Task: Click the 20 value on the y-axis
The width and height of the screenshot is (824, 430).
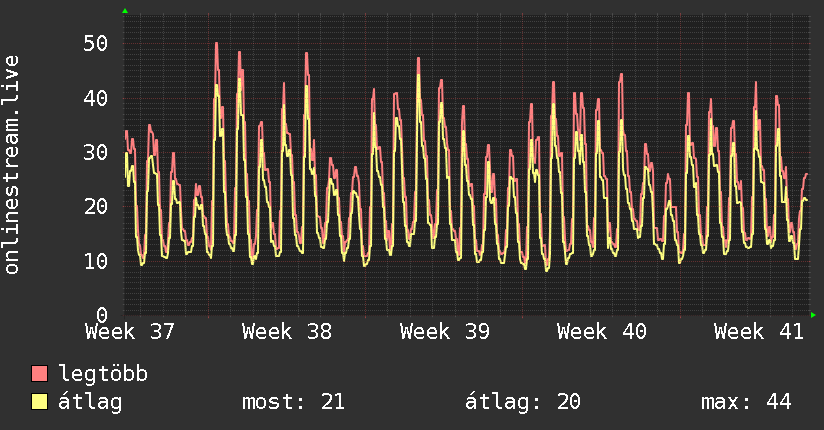Action: 96,207
